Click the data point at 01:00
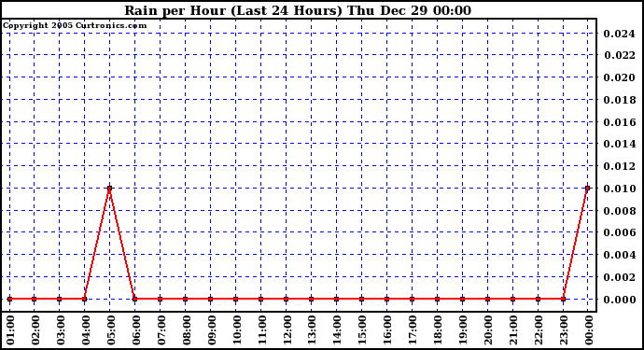 click(x=10, y=299)
